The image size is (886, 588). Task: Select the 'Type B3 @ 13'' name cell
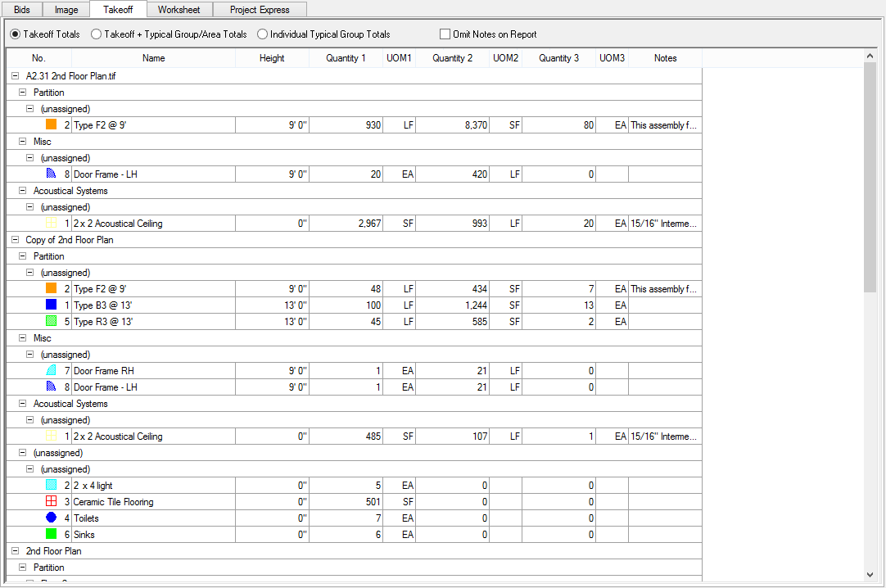coord(153,305)
